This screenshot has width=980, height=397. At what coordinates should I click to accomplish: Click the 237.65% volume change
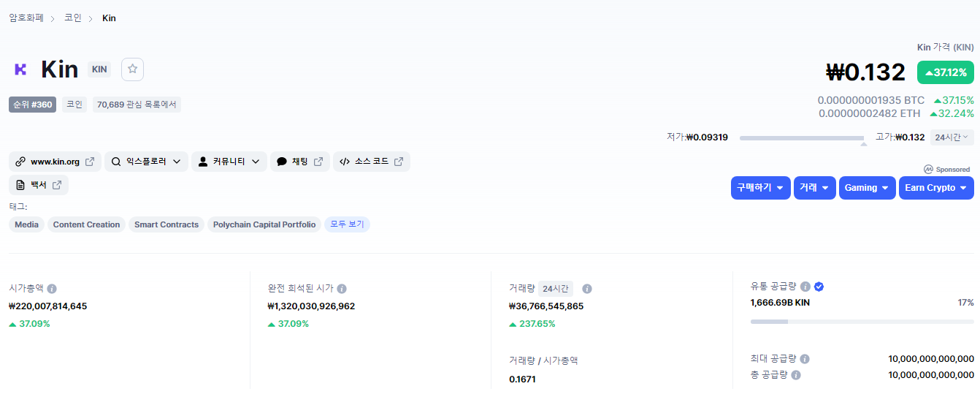click(532, 324)
